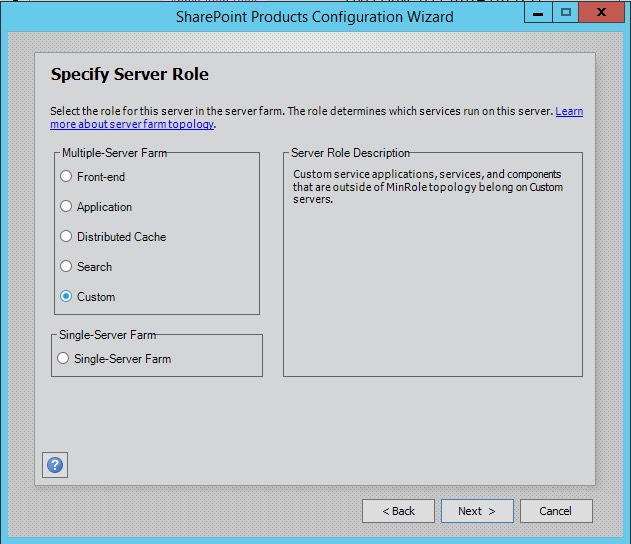This screenshot has height=544, width=631.
Task: Pick the Search server role option
Action: point(66,266)
